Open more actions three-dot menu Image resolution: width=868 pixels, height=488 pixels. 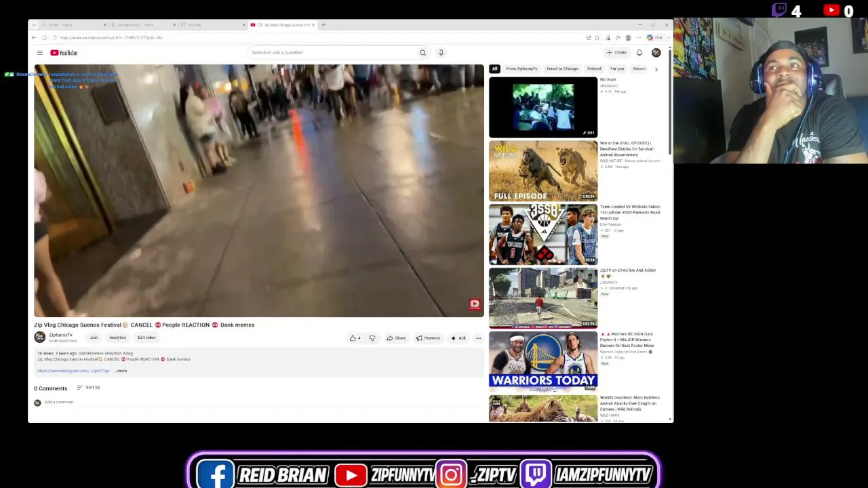(x=478, y=338)
